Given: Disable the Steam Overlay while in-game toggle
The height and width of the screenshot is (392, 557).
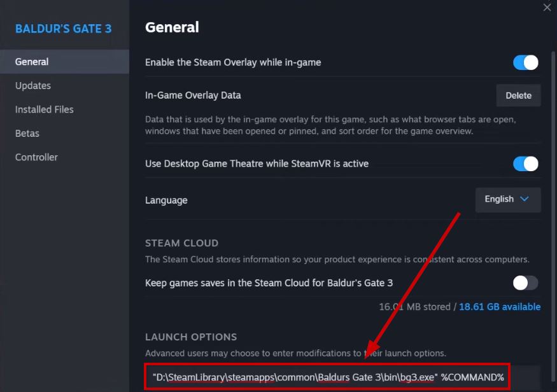Looking at the screenshot, I should point(526,62).
